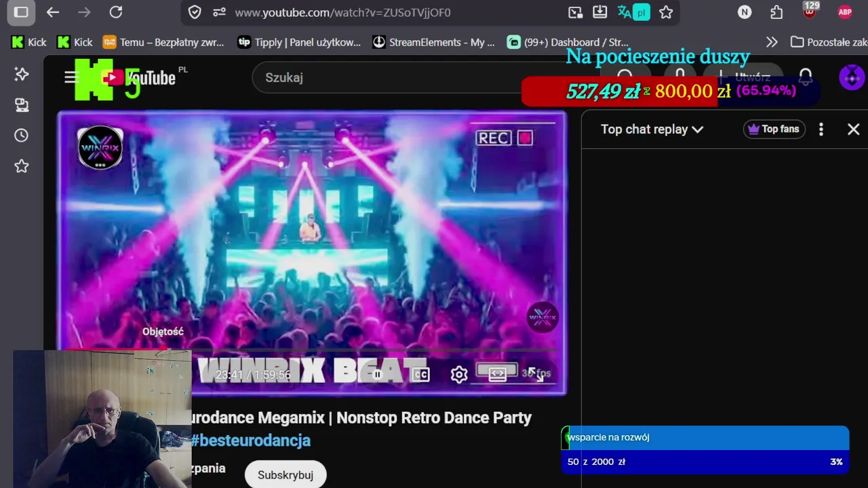This screenshot has height=488, width=868.
Task: Open the browser extensions puzzle icon
Action: coord(776,12)
